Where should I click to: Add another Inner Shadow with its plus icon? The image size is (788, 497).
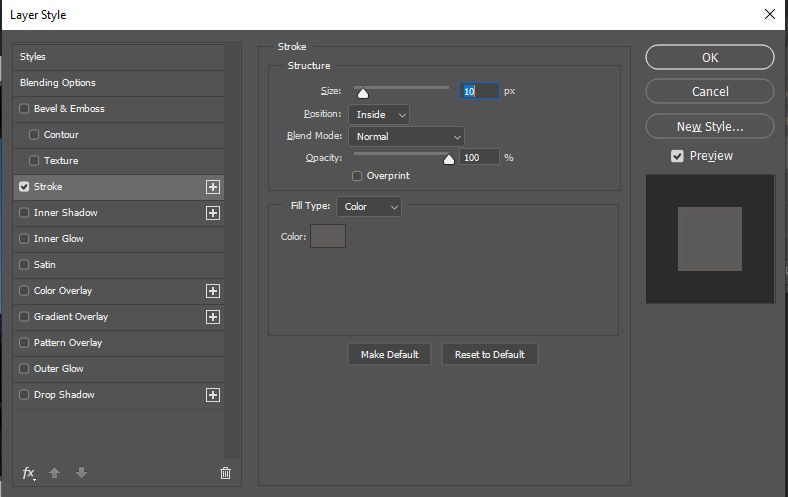pos(213,213)
